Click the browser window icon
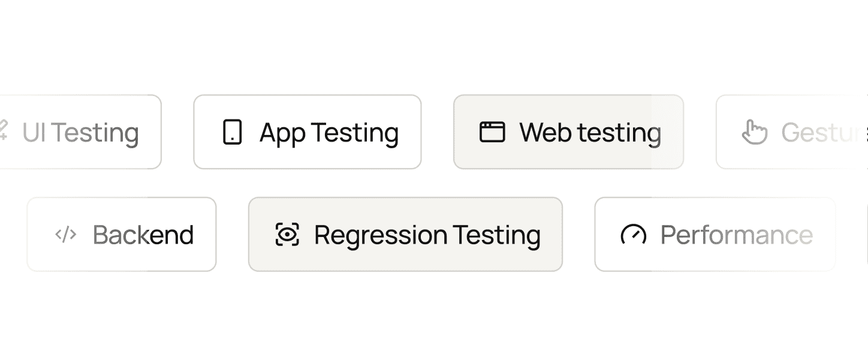 (492, 132)
